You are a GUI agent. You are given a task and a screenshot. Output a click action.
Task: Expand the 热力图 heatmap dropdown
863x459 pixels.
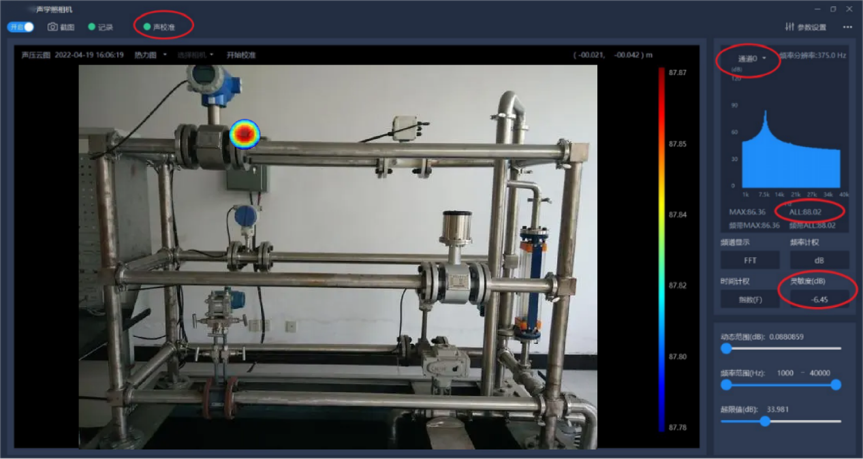pyautogui.click(x=150, y=55)
